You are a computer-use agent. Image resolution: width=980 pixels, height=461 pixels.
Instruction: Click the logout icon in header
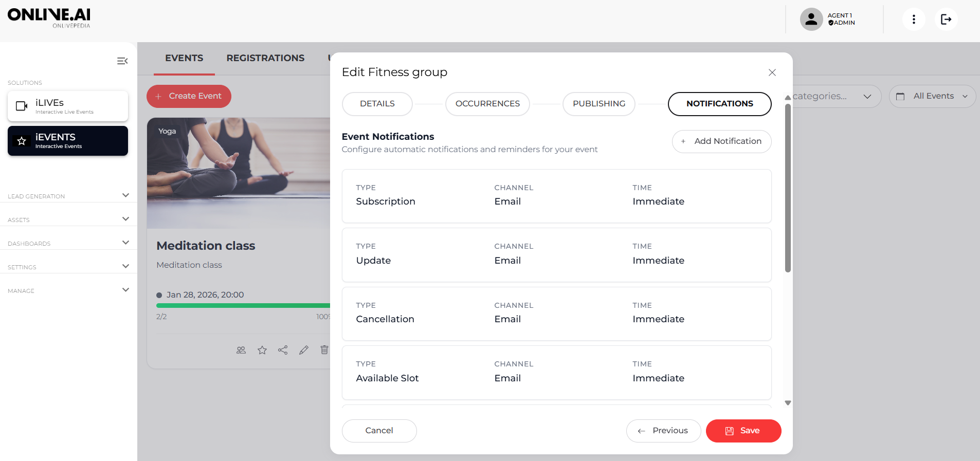tap(946, 20)
